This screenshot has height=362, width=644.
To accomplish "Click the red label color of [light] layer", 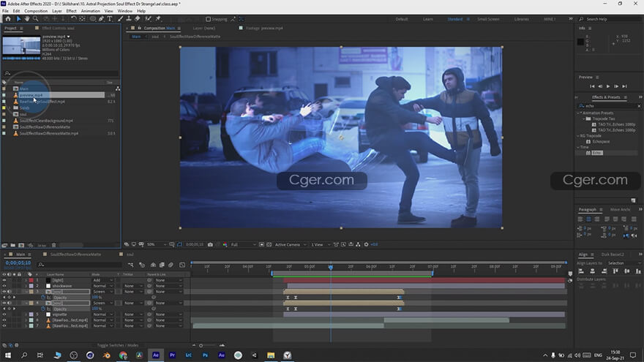I will pos(31,280).
